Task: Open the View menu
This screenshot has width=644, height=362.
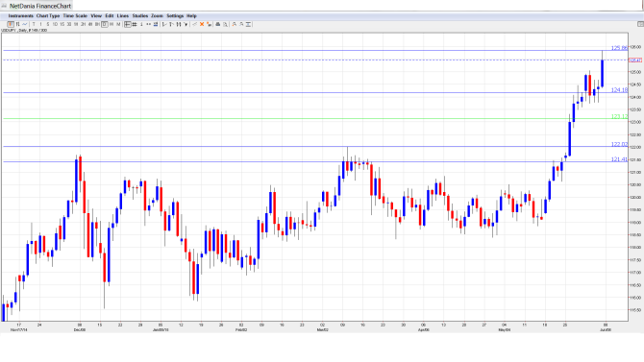Action: [x=96, y=16]
